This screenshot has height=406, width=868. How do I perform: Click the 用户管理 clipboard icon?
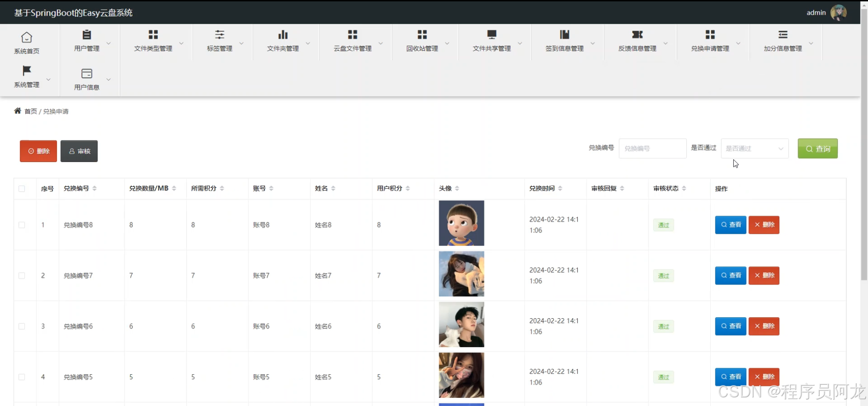(87, 34)
